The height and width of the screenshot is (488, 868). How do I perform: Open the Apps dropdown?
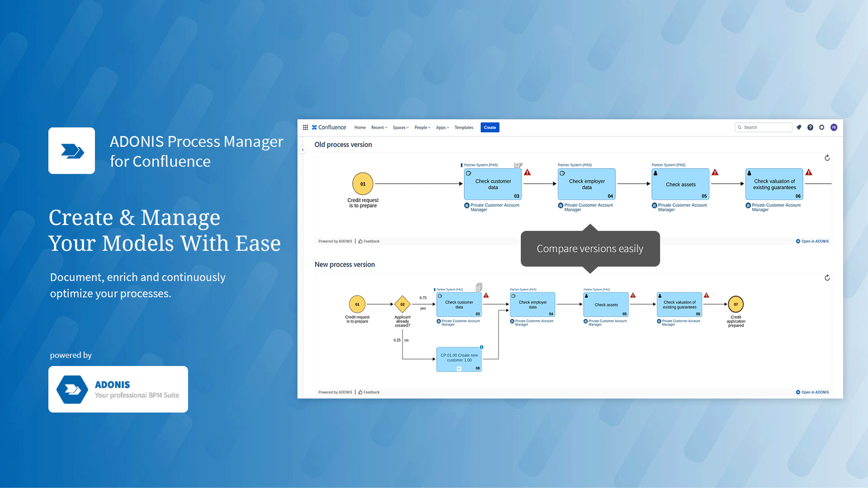click(x=443, y=127)
